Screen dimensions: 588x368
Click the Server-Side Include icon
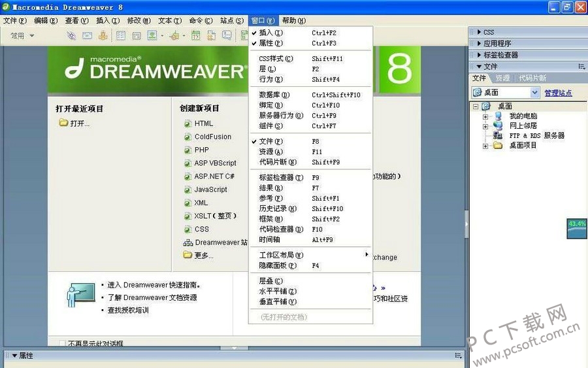[x=212, y=36]
